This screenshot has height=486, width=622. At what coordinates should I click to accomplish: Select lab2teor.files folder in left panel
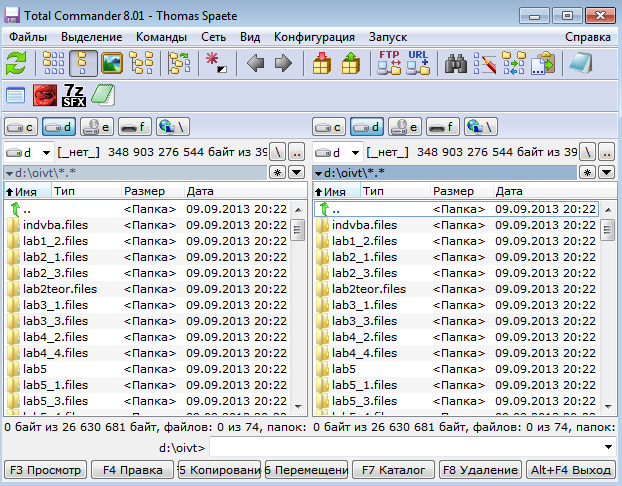click(148, 289)
